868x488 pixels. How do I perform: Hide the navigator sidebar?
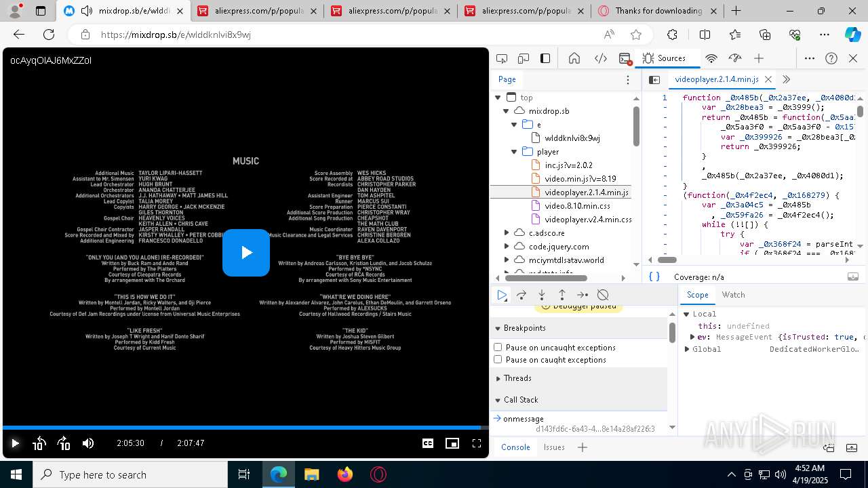(654, 80)
